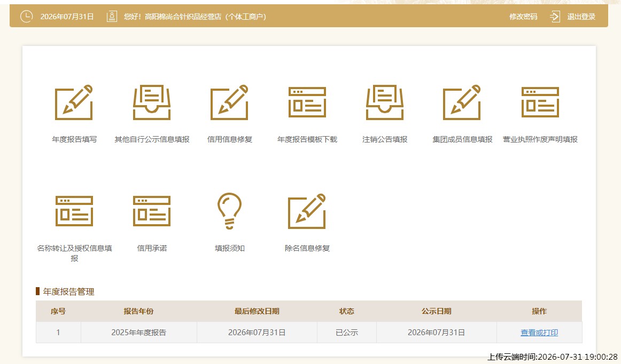
Task: Click the 年度报告模板下载 label
Action: pos(307,139)
